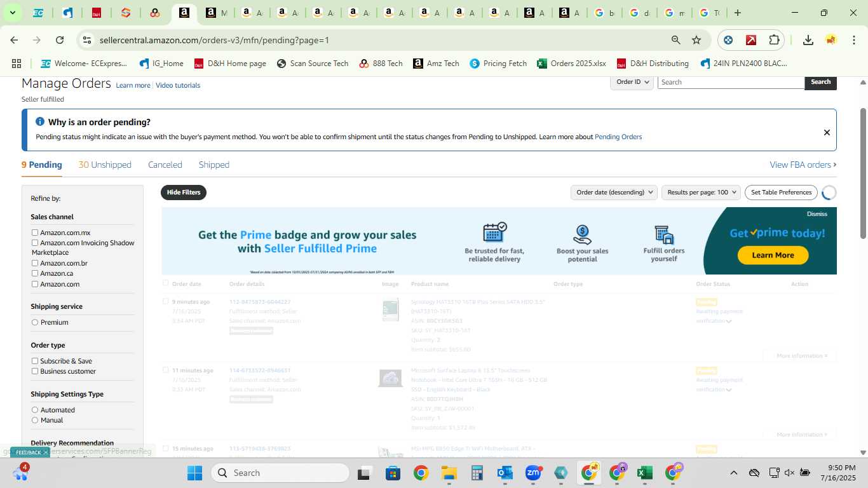Open Set Table Preferences
Viewport: 868px width, 488px height.
coord(781,192)
